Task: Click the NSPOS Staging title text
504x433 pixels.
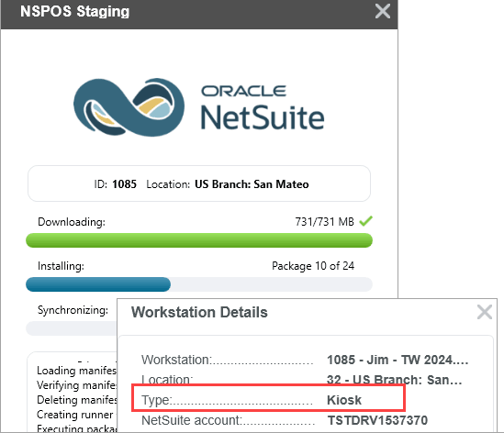Action: tap(75, 12)
